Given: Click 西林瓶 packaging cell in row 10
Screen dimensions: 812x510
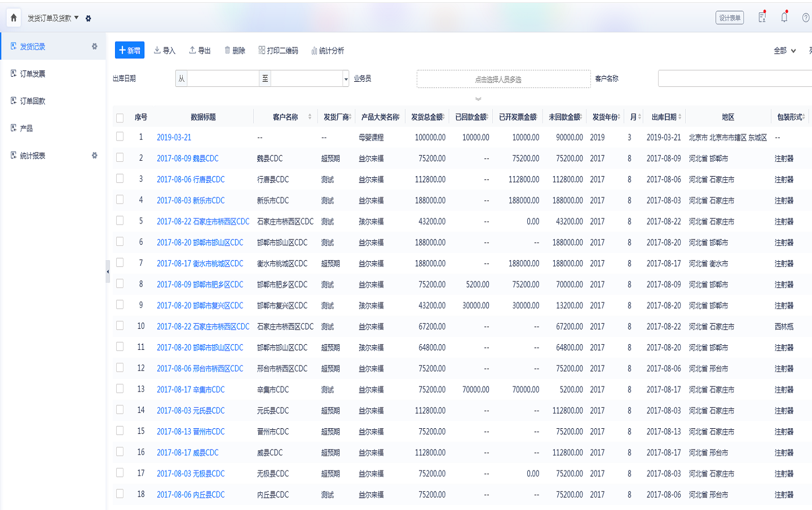Looking at the screenshot, I should [784, 327].
